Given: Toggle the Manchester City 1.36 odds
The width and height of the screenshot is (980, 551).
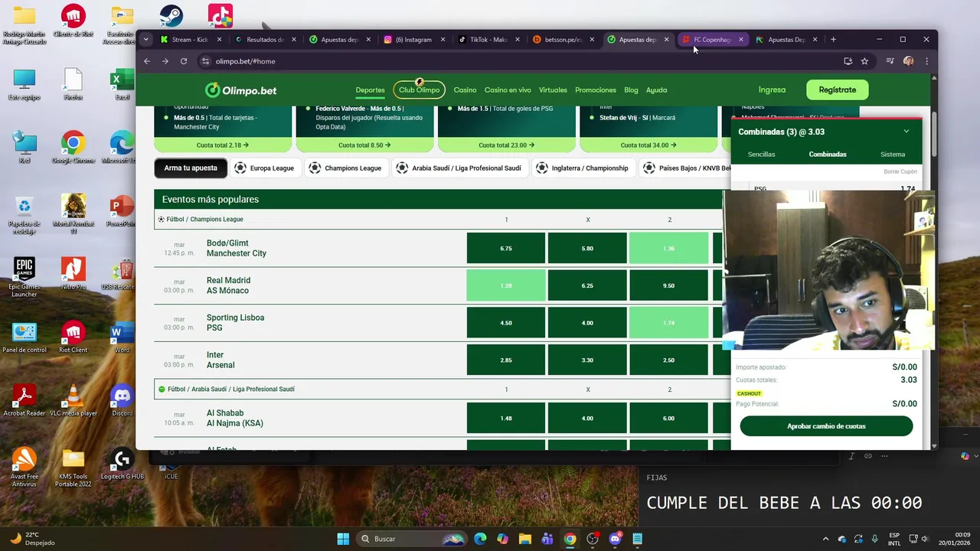Looking at the screenshot, I should (x=669, y=249).
